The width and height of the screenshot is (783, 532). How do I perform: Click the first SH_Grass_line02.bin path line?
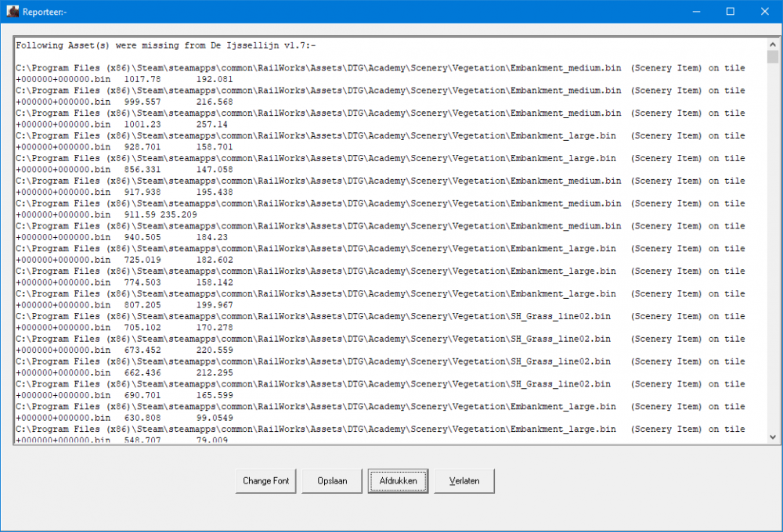[x=313, y=317]
